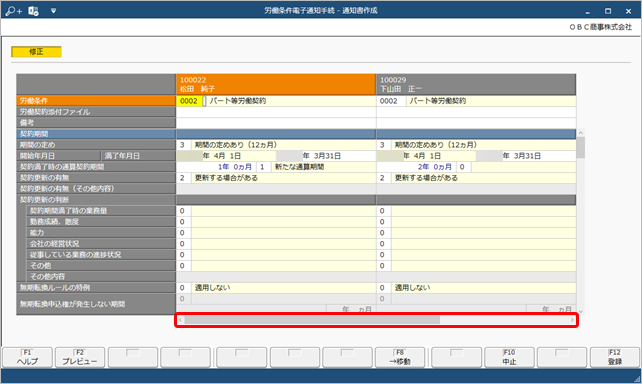Click the horizontal scrollbar thumb

(312, 320)
